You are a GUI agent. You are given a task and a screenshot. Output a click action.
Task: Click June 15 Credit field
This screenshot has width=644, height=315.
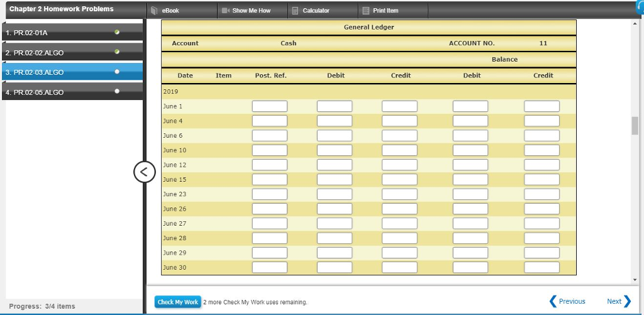(x=399, y=179)
